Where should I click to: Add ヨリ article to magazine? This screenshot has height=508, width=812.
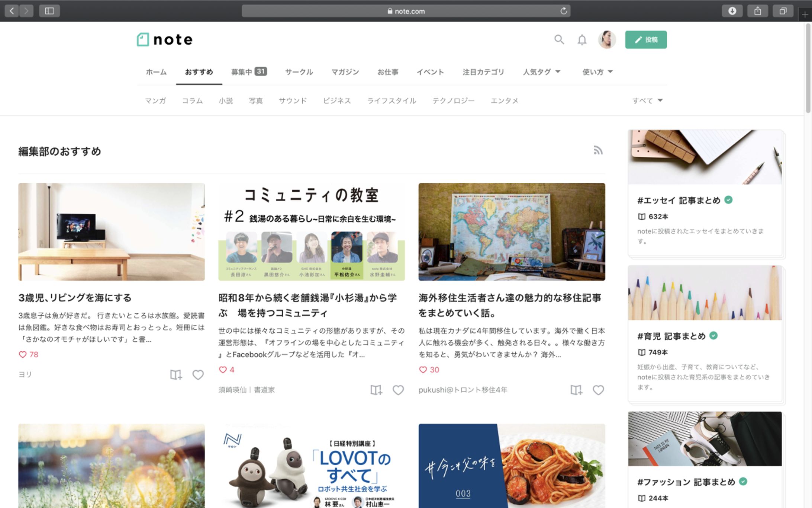coord(176,375)
